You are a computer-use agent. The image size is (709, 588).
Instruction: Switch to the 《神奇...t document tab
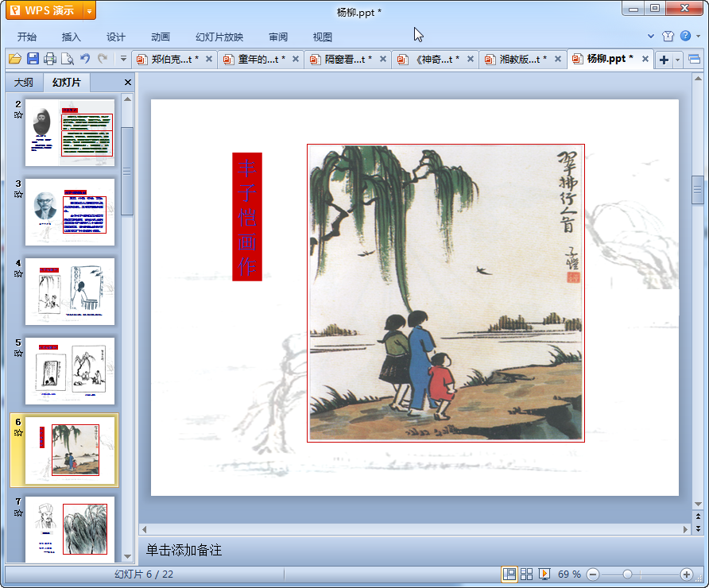point(436,60)
